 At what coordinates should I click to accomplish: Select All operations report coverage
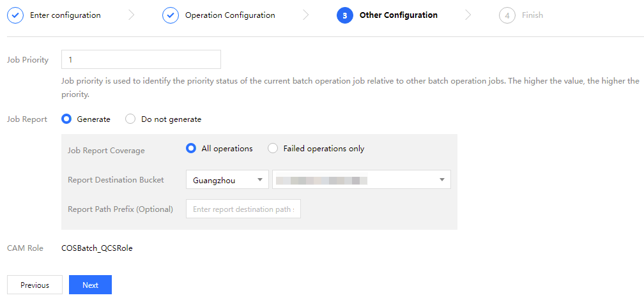pos(190,148)
